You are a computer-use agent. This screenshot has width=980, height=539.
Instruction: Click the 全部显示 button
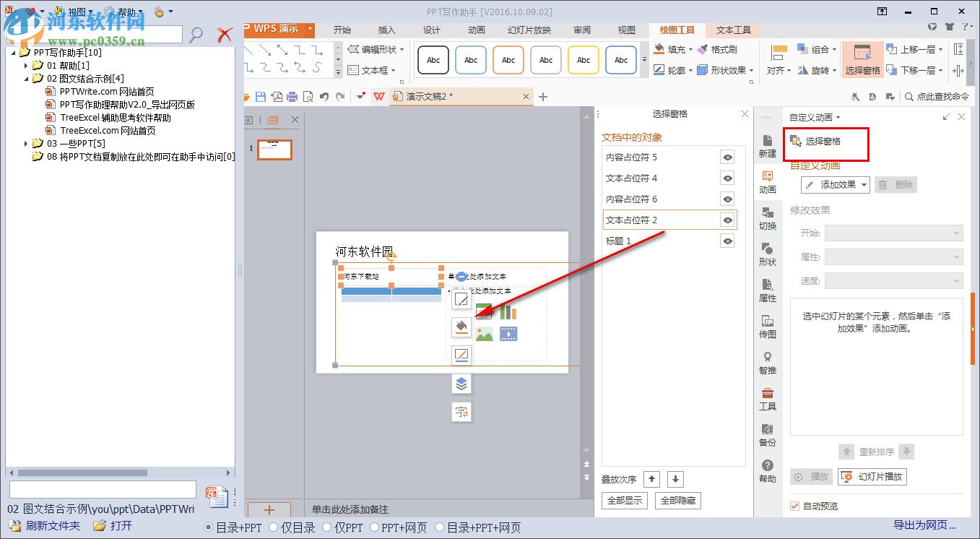point(625,501)
